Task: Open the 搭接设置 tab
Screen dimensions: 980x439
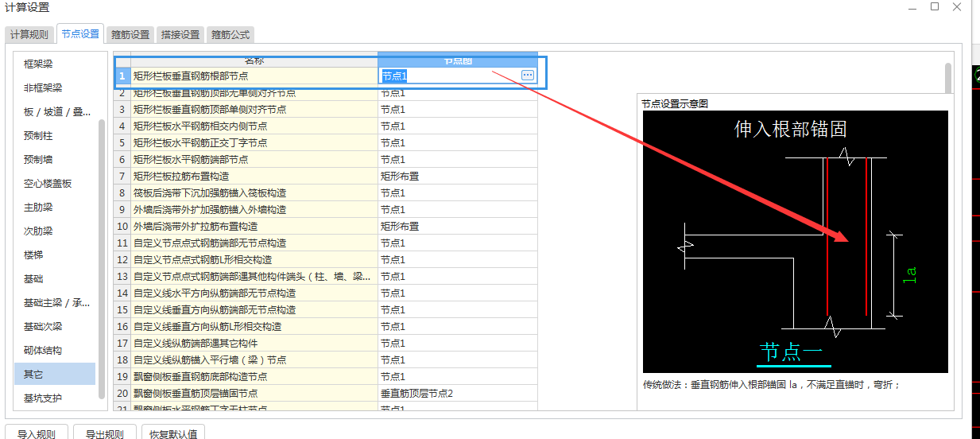Action: click(180, 34)
